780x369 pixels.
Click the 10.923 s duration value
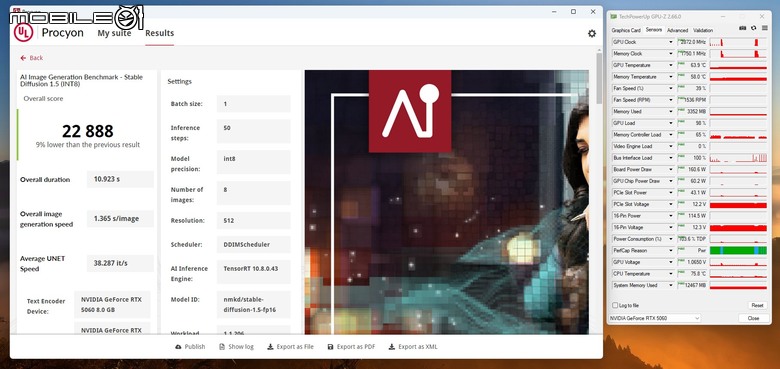point(120,180)
